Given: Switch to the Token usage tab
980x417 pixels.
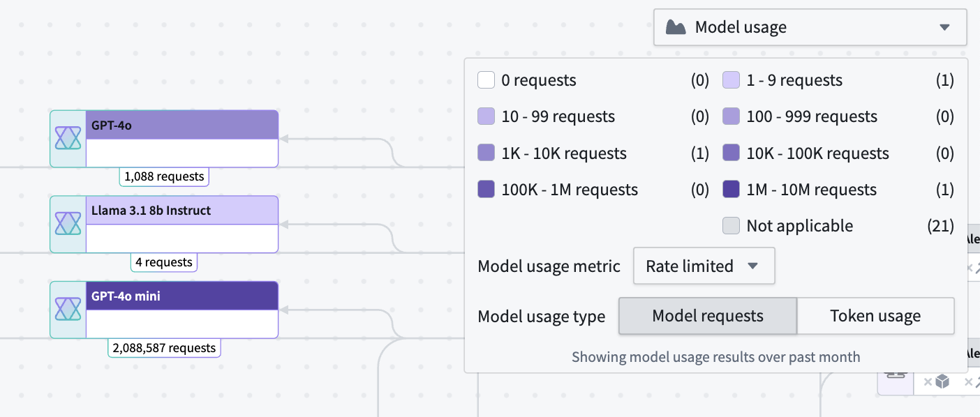Looking at the screenshot, I should coord(875,316).
